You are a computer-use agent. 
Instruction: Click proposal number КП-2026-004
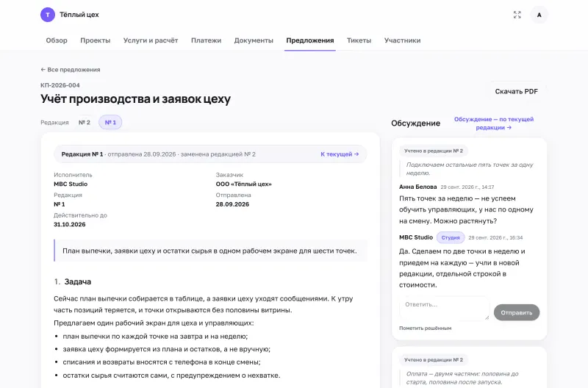point(60,85)
